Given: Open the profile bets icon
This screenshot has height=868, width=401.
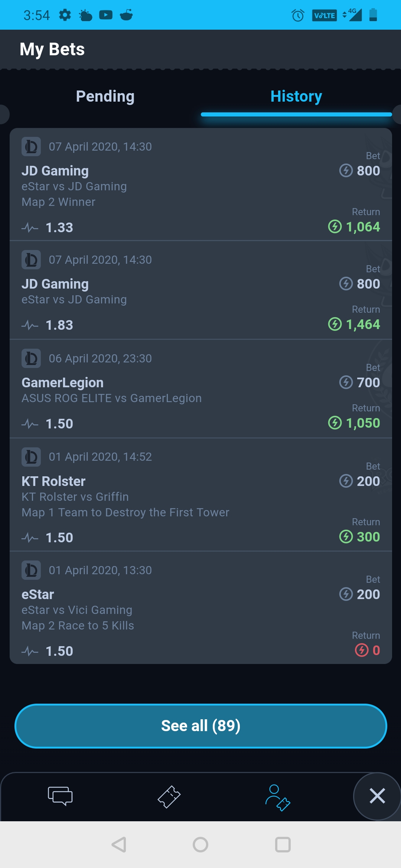Looking at the screenshot, I should click(278, 798).
